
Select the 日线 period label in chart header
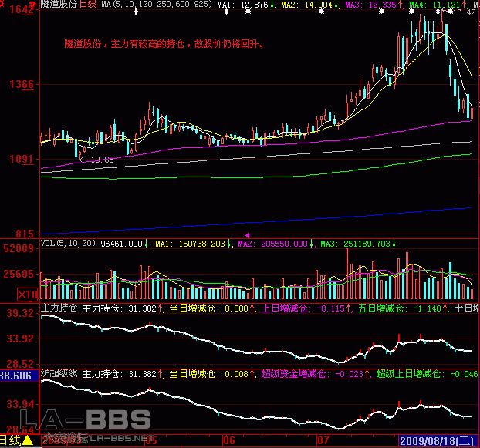click(90, 5)
